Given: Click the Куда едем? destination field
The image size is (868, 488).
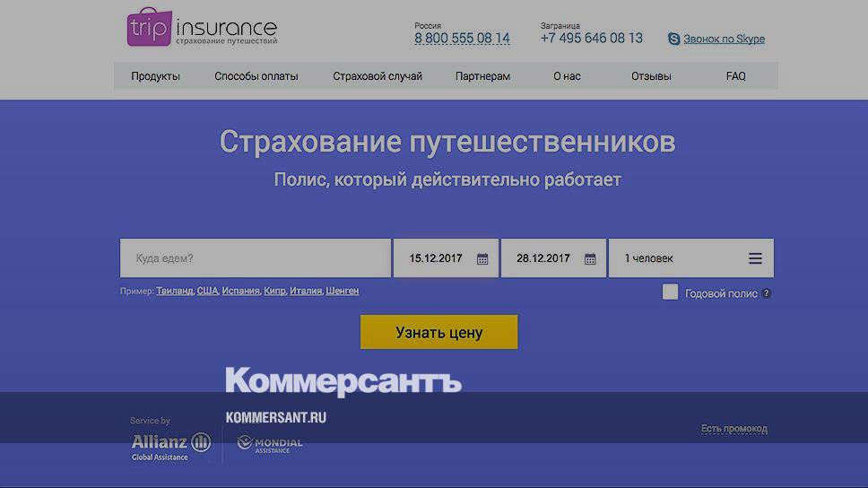Looking at the screenshot, I should point(256,258).
